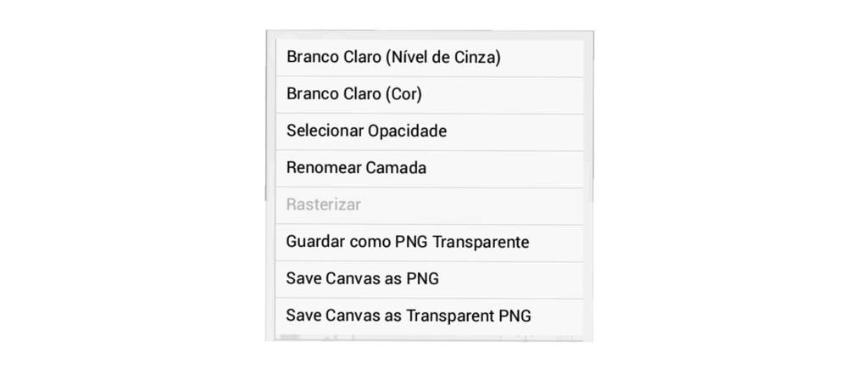Image resolution: width=868 pixels, height=375 pixels.
Task: Tap the menu row mentioning Opacidade
Action: 430,132
